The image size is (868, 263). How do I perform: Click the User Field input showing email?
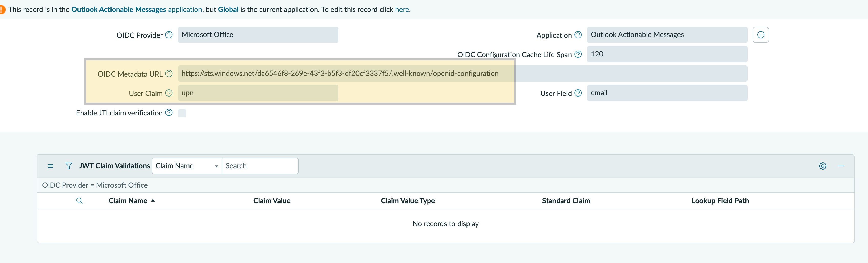point(667,93)
